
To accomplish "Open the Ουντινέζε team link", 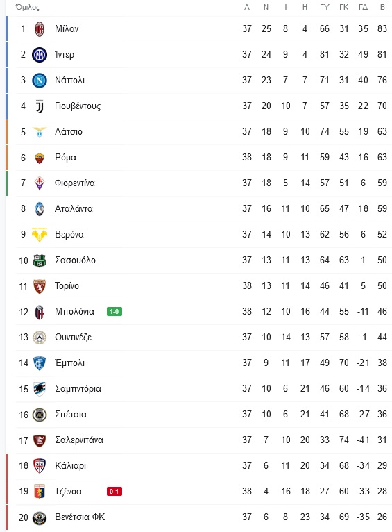I will (73, 338).
